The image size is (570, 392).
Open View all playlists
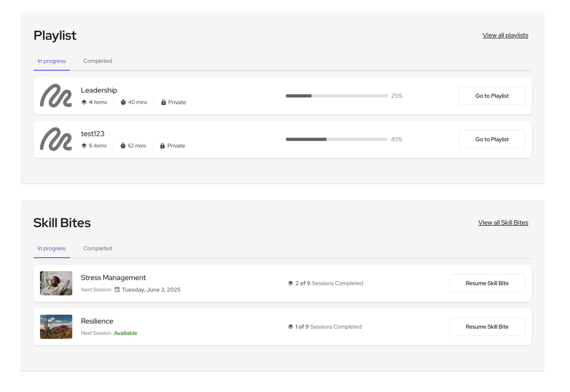pyautogui.click(x=505, y=35)
